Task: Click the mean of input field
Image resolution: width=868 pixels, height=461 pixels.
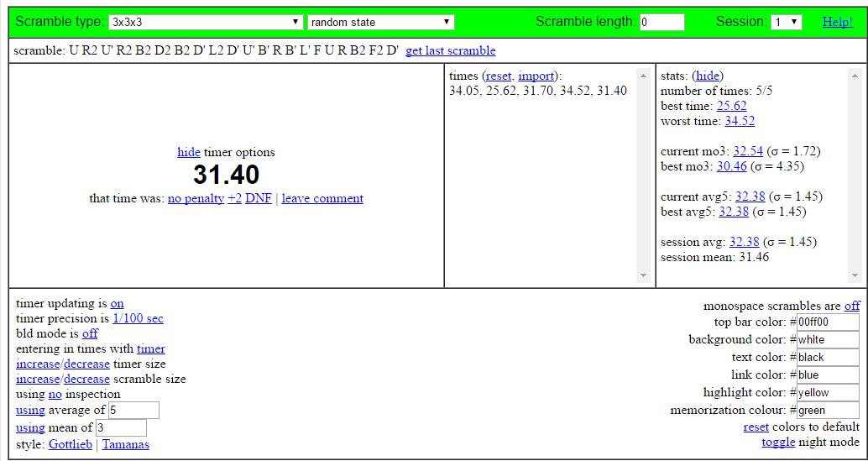Action: tap(121, 427)
